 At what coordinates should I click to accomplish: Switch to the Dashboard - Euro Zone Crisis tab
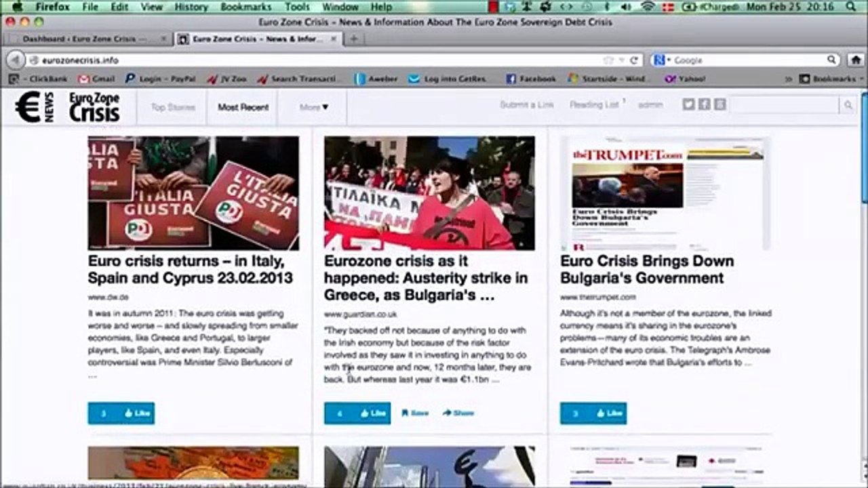(x=89, y=39)
